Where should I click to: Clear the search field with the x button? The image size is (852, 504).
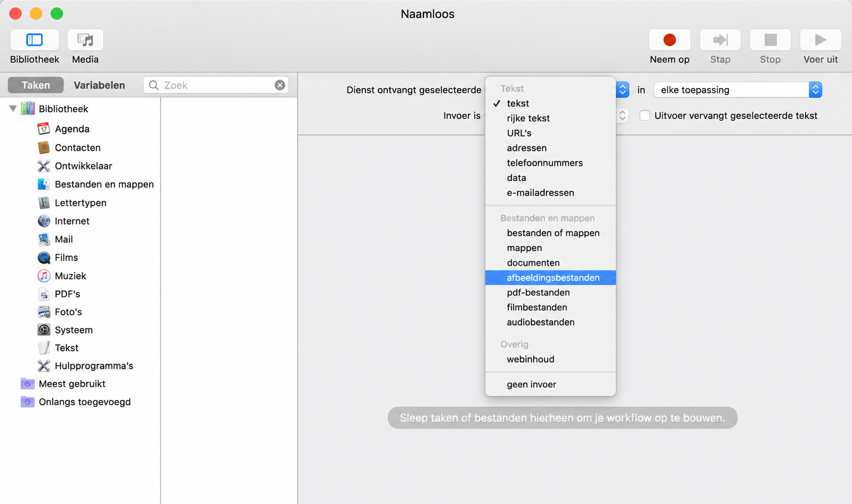[x=280, y=85]
